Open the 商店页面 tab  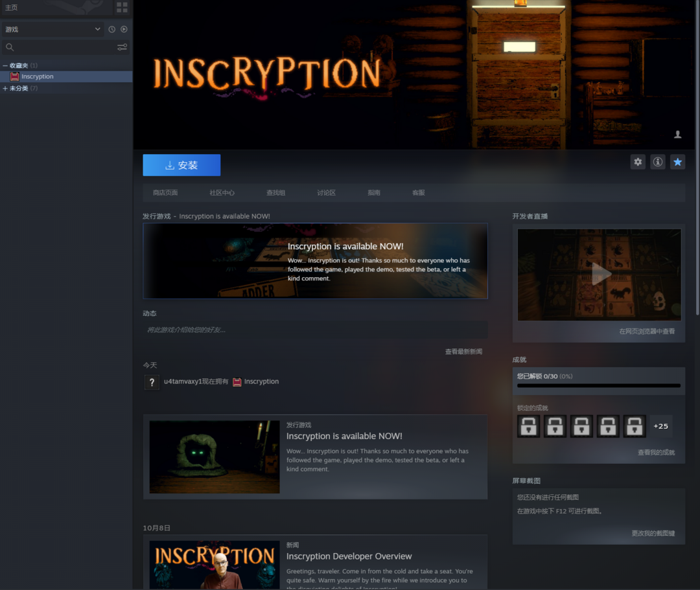click(x=165, y=193)
